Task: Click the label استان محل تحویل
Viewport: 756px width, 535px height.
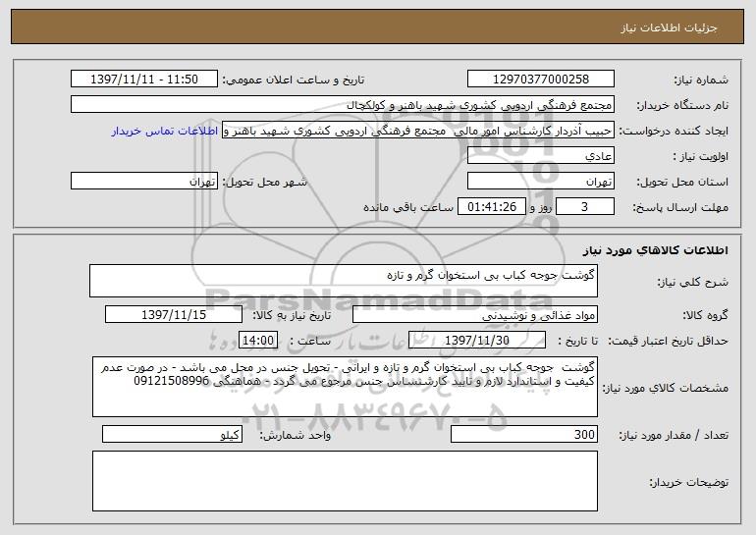Action: pos(682,183)
